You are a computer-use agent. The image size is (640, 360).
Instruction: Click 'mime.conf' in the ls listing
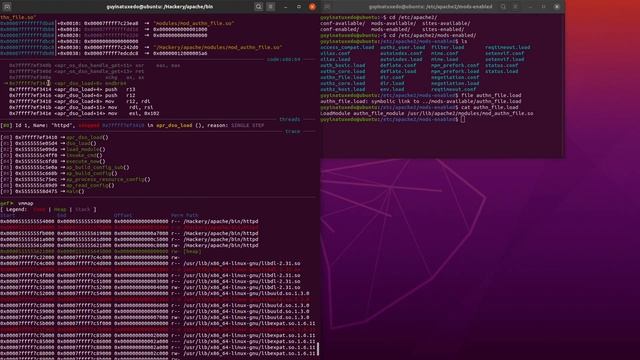tap(445, 53)
